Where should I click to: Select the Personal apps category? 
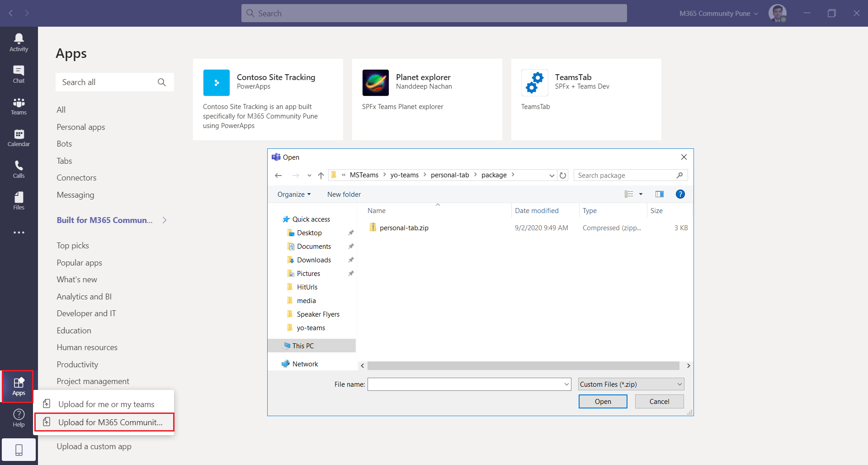point(81,127)
